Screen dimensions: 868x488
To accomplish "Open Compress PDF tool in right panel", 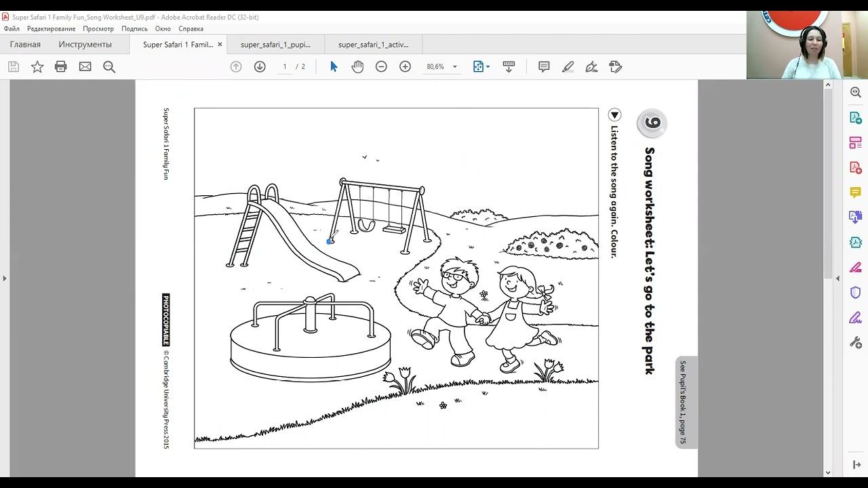I will (x=856, y=242).
